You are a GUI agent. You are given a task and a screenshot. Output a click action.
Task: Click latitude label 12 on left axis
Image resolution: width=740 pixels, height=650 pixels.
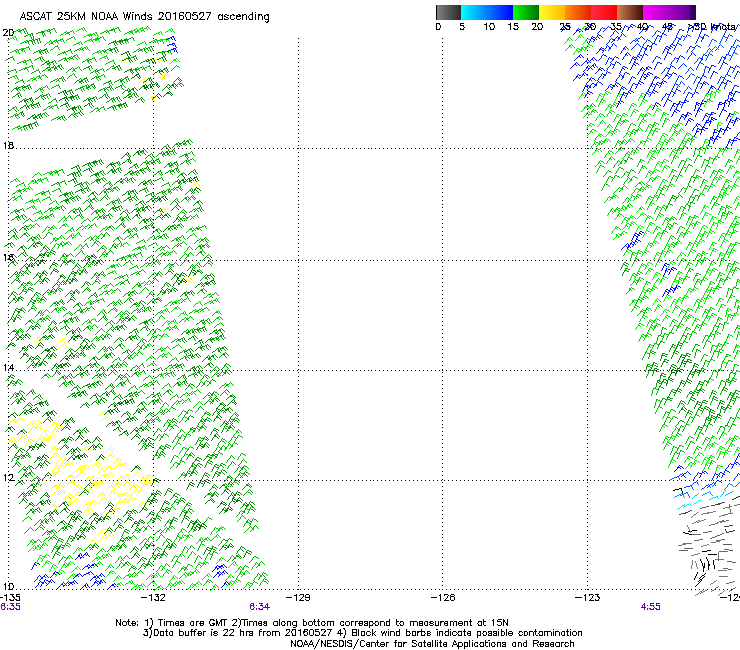[8, 478]
